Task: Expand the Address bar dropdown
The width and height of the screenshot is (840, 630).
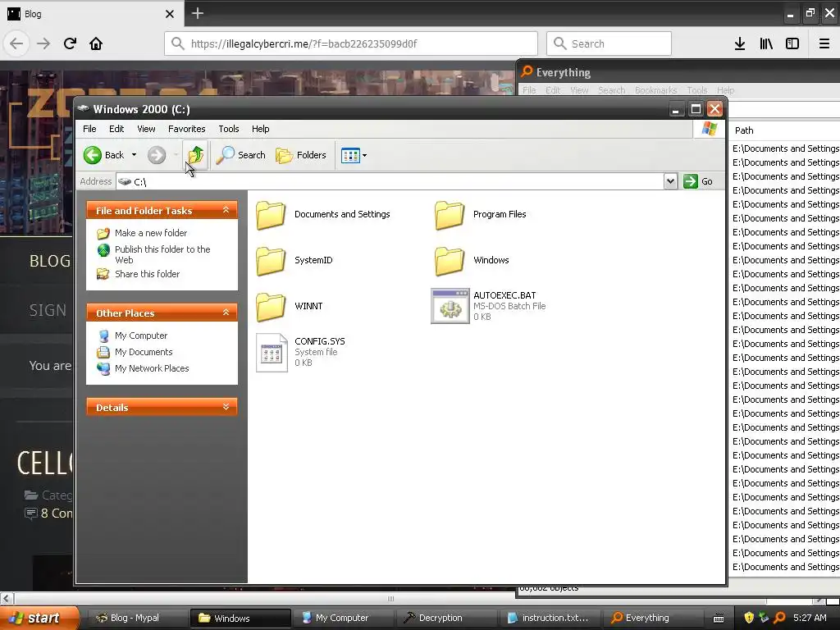Action: 670,181
